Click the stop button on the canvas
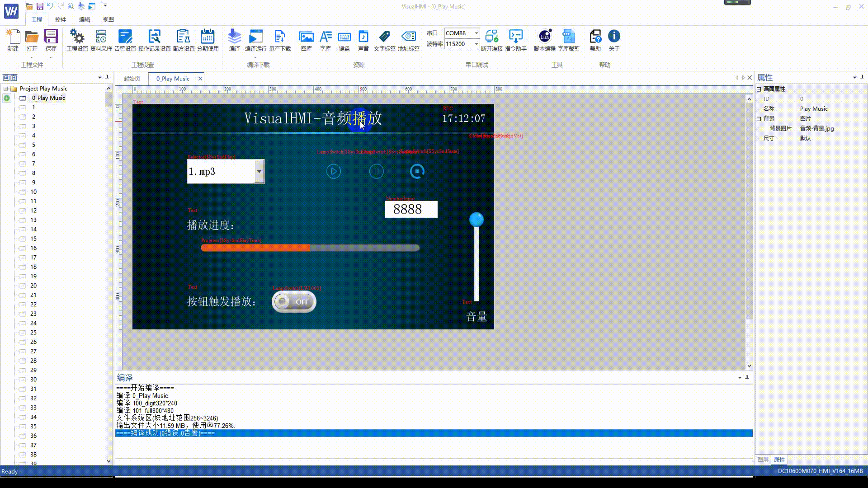 pos(417,171)
